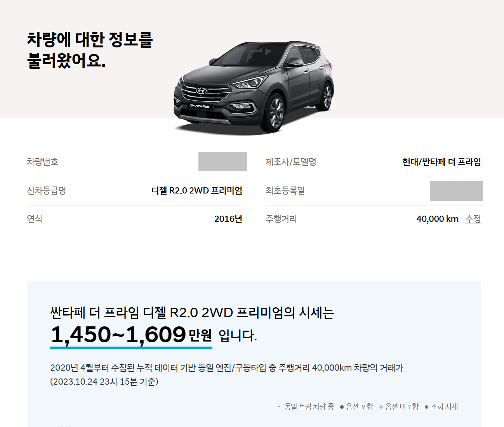The image size is (504, 427).
Task: Select the 옵션 비포함 legend label
Action: (x=402, y=407)
